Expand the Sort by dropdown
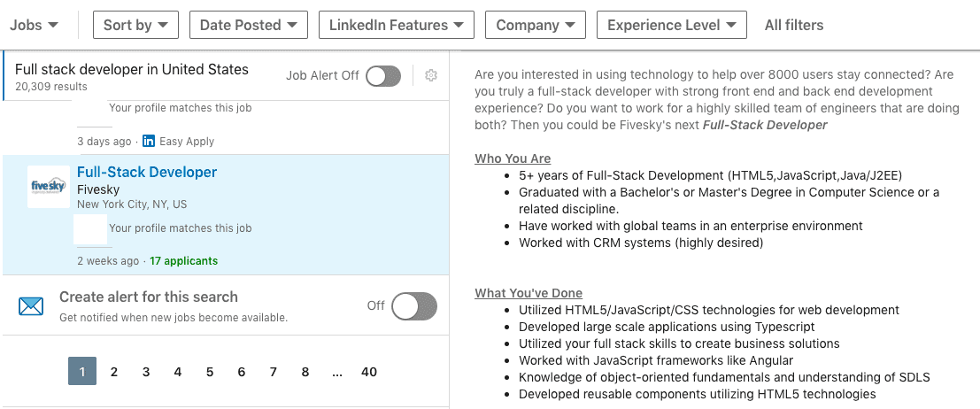 click(x=135, y=25)
